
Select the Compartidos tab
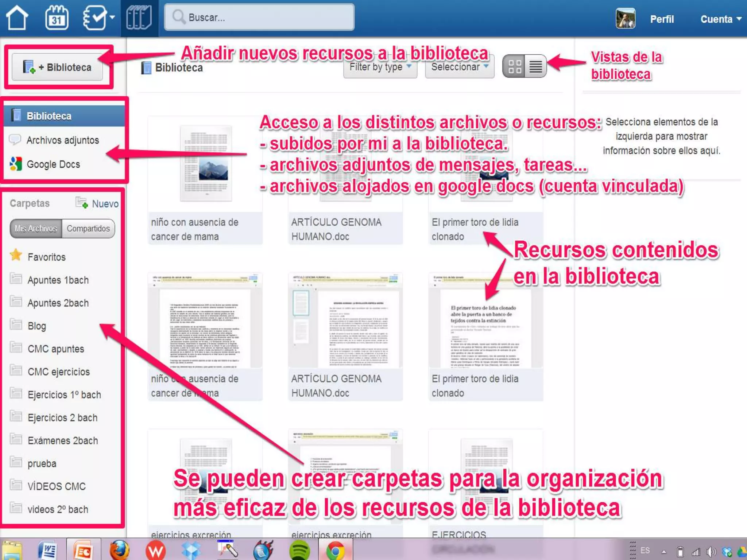point(88,229)
